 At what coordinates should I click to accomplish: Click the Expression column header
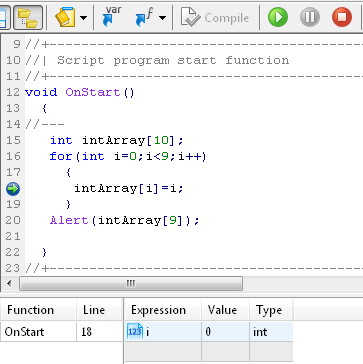coord(163,310)
